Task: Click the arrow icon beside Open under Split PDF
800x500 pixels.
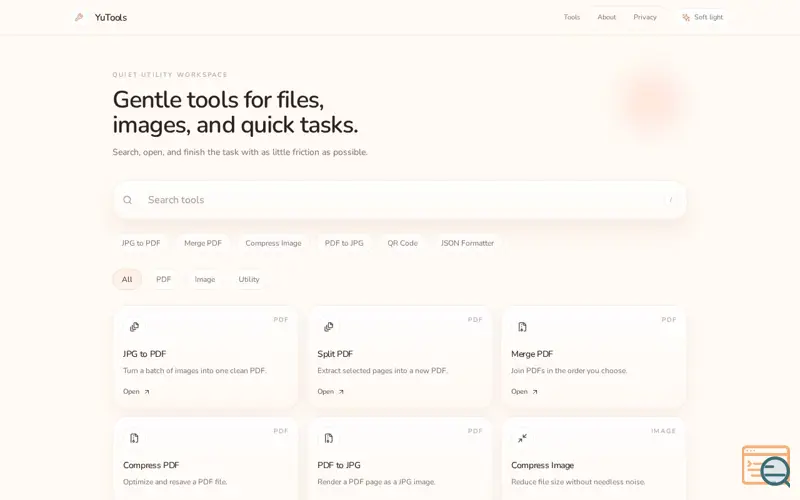Action: pyautogui.click(x=341, y=392)
